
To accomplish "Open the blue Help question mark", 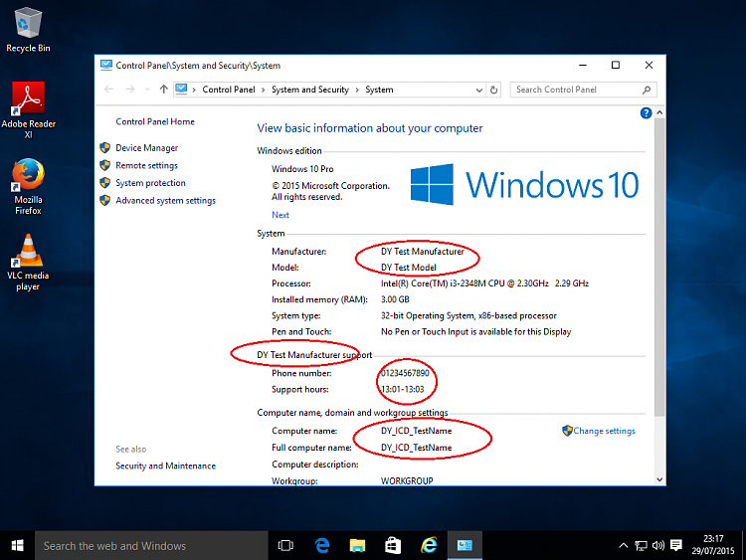I will coord(646,112).
